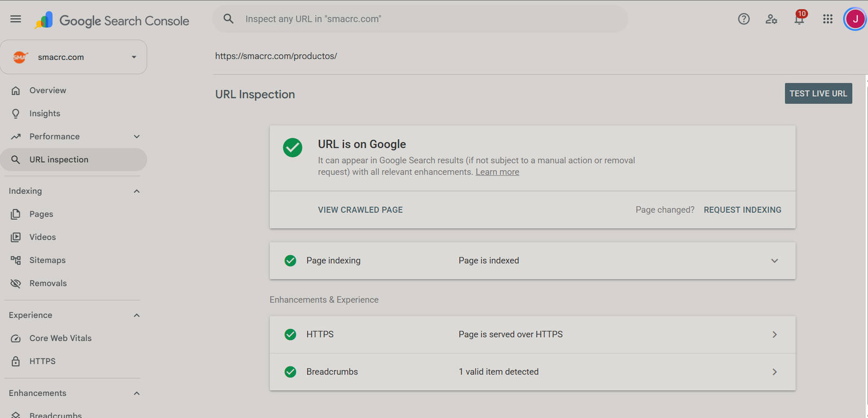
Task: Click the Sitemaps icon in sidebar
Action: pyautogui.click(x=16, y=260)
